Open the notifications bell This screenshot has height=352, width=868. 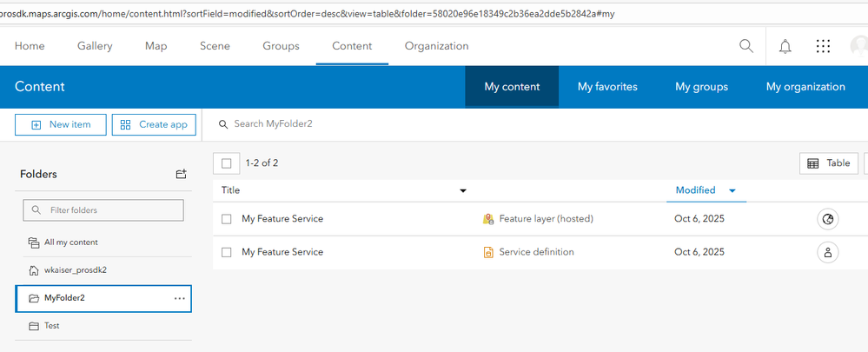point(785,46)
